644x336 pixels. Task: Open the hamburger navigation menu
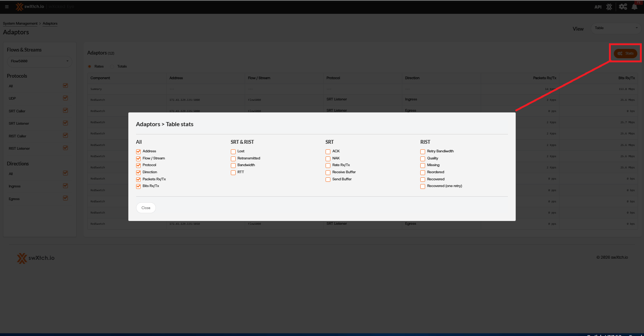7,7
